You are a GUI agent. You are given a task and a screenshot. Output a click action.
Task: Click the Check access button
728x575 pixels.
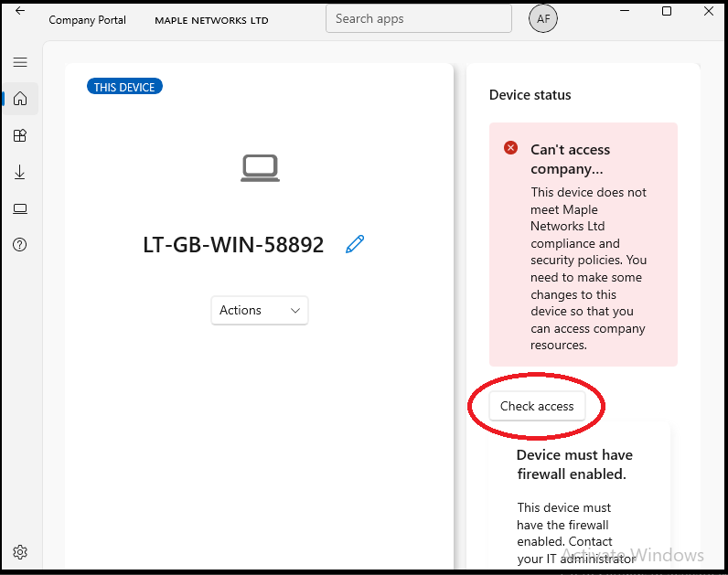(537, 407)
